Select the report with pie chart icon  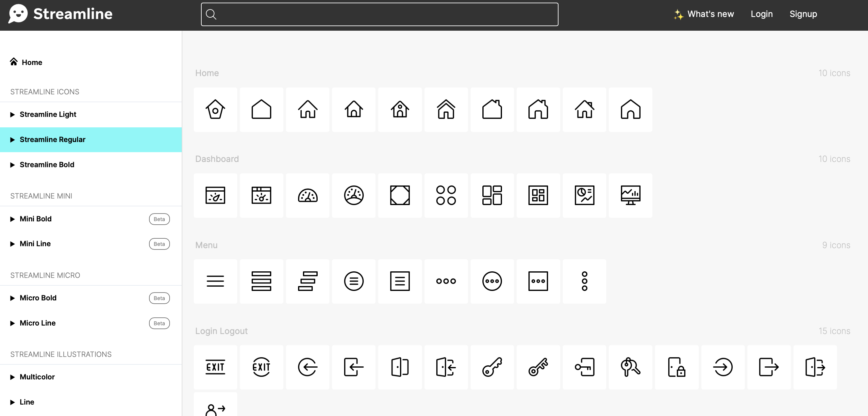(x=584, y=196)
